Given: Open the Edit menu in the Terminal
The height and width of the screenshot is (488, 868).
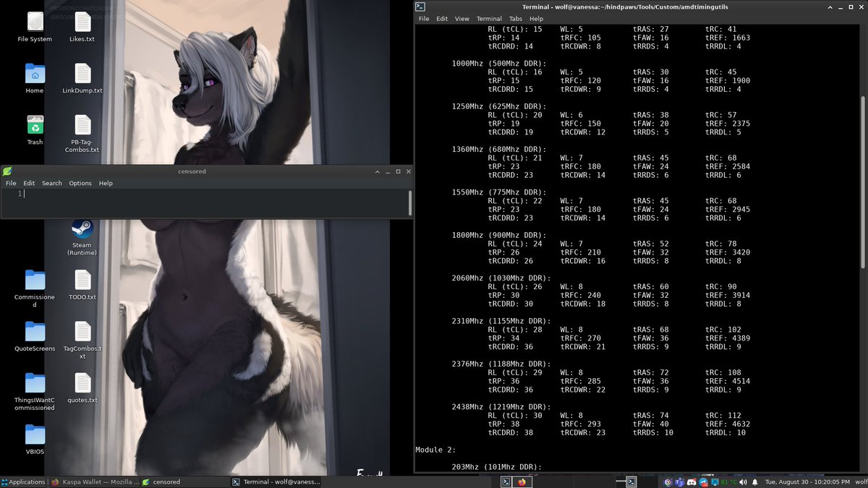Looking at the screenshot, I should [x=441, y=19].
